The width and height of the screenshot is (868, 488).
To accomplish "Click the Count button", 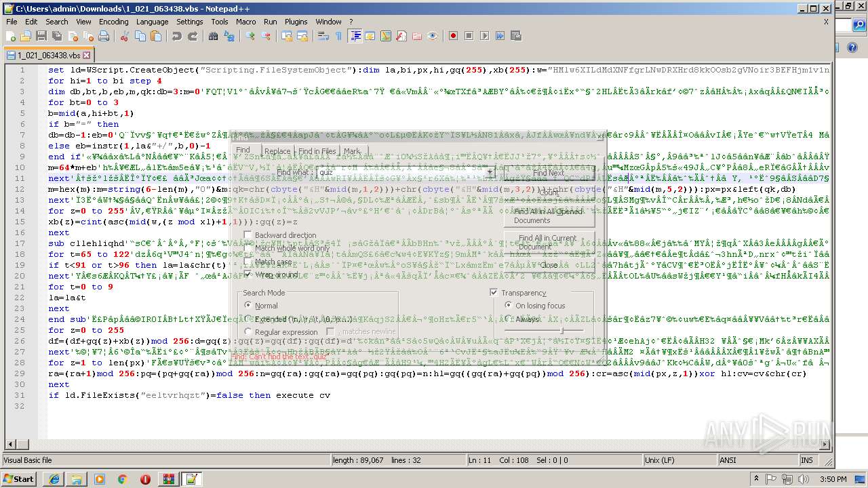I will coord(549,192).
